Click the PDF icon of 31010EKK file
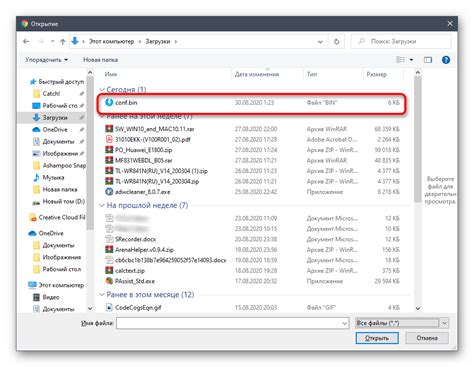Screen dimensions: 474x367 pos(109,139)
